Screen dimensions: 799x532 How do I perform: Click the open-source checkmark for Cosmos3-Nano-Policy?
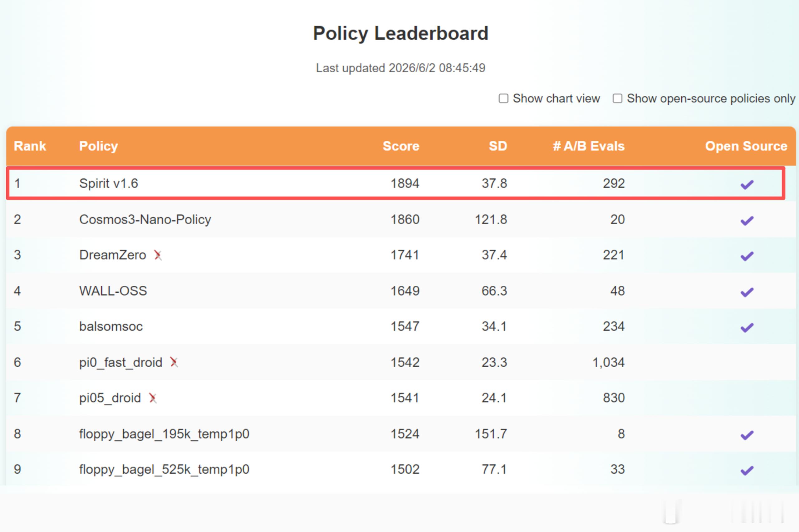pos(747,220)
